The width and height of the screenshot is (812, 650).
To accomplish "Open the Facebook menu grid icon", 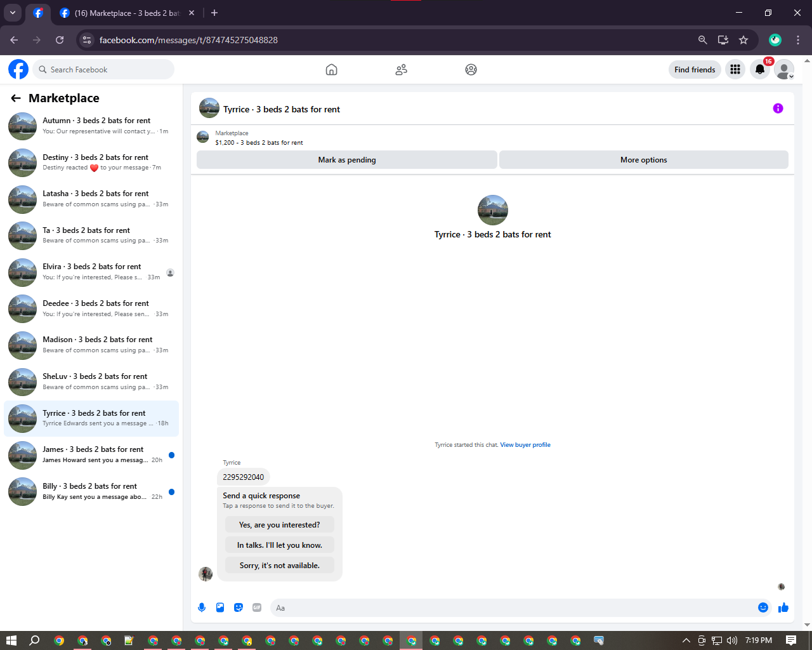I will pyautogui.click(x=735, y=70).
